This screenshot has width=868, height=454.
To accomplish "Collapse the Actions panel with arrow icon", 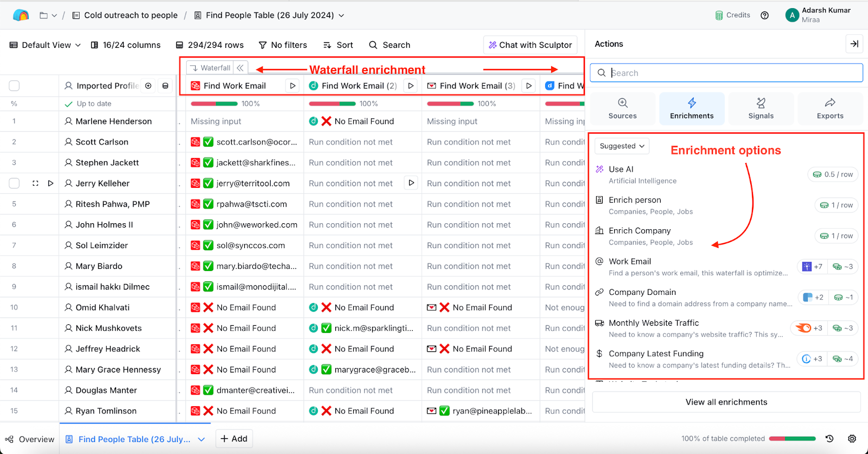I will [x=854, y=44].
